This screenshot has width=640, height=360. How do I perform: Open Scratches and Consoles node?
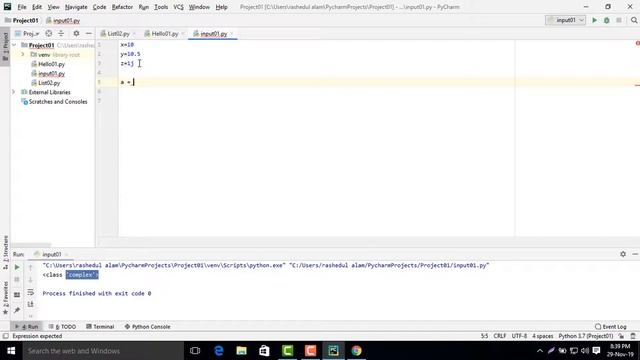[58, 102]
